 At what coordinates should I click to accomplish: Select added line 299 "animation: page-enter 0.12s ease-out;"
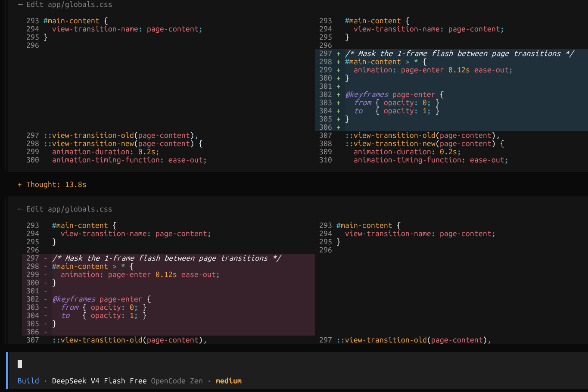[x=433, y=70]
